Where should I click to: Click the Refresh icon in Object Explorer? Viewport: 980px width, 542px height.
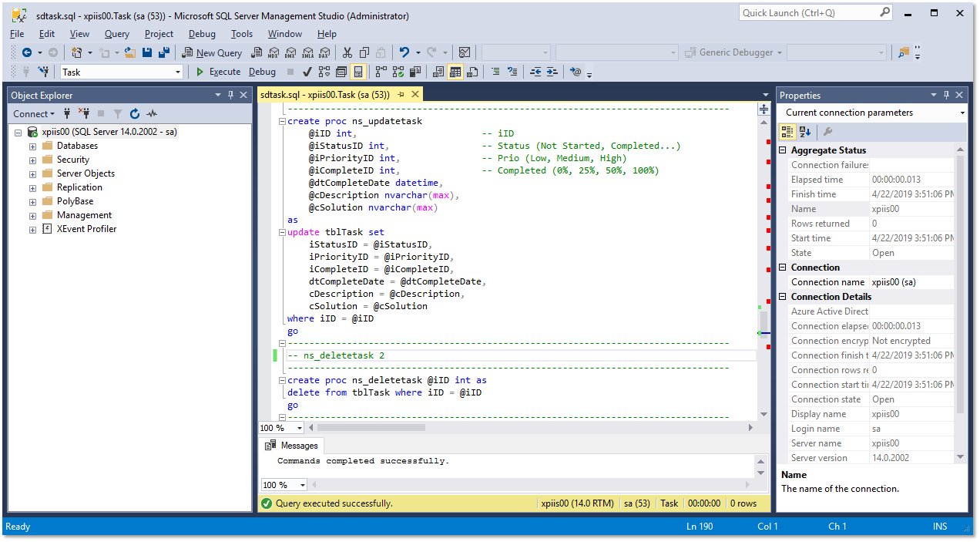point(135,113)
